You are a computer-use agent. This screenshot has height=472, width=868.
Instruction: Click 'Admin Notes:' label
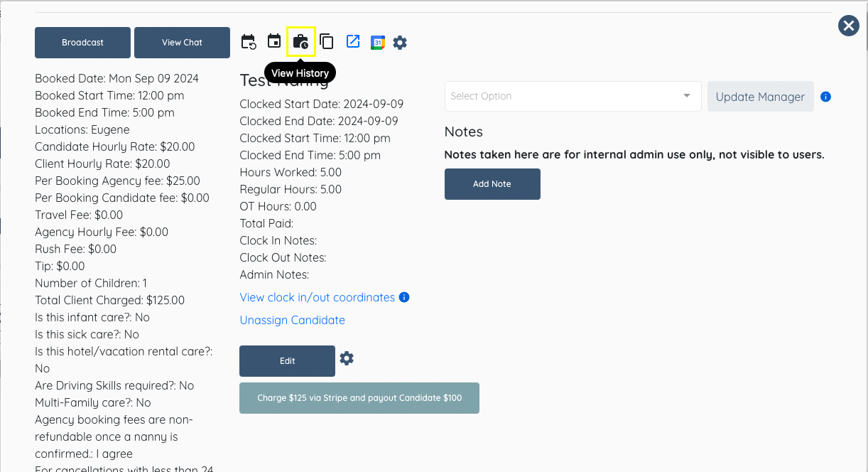tap(274, 274)
